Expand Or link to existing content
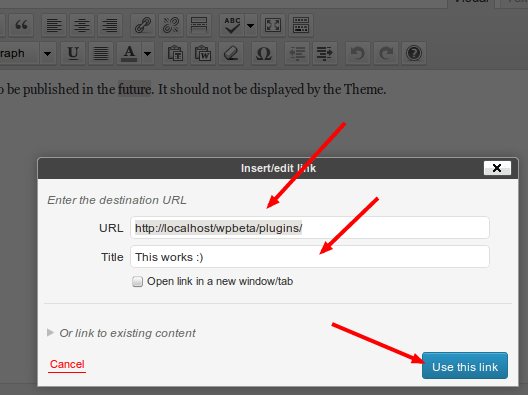Screen dimensions: 528x395 (122, 333)
